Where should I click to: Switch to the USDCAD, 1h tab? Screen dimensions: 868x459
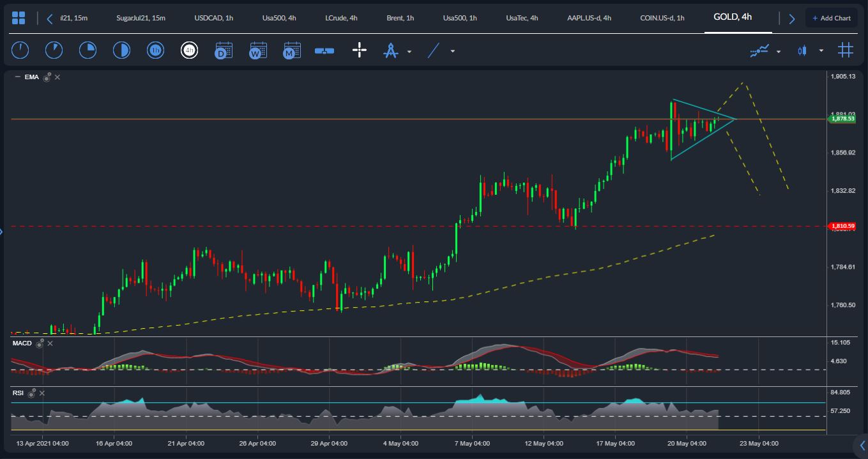click(x=214, y=18)
